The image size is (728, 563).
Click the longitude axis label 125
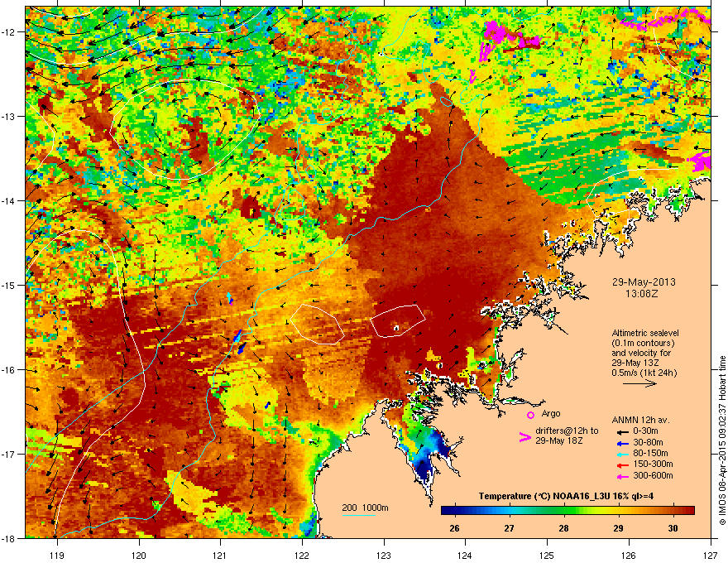coord(547,555)
